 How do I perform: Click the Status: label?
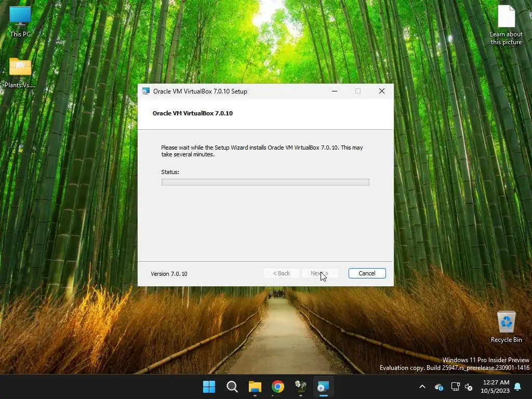coord(170,172)
